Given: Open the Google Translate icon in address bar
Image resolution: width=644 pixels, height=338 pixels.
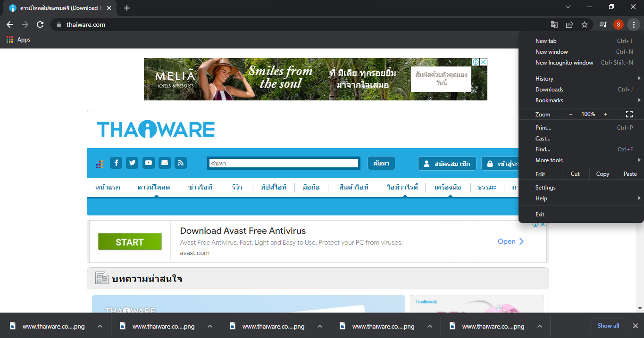Looking at the screenshot, I should tap(554, 25).
